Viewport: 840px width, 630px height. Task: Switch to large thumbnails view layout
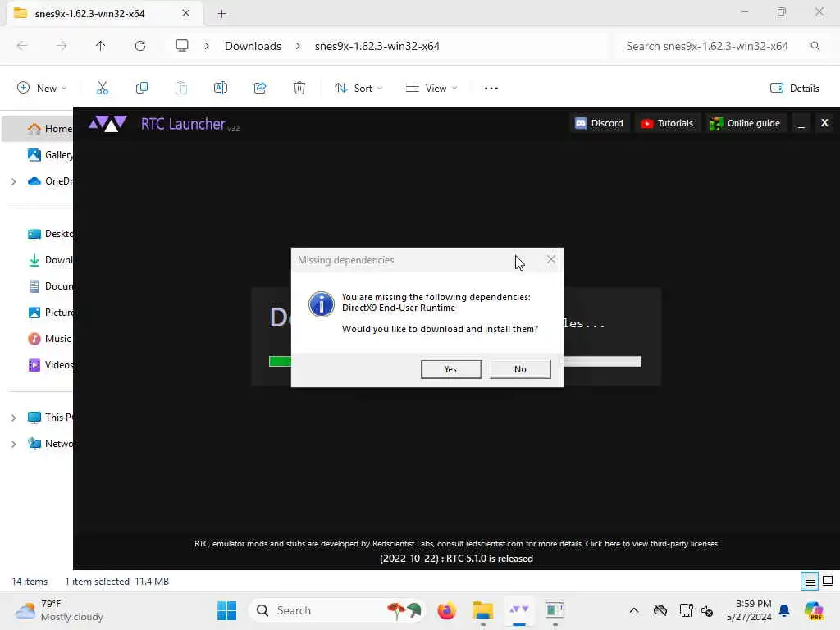(828, 582)
